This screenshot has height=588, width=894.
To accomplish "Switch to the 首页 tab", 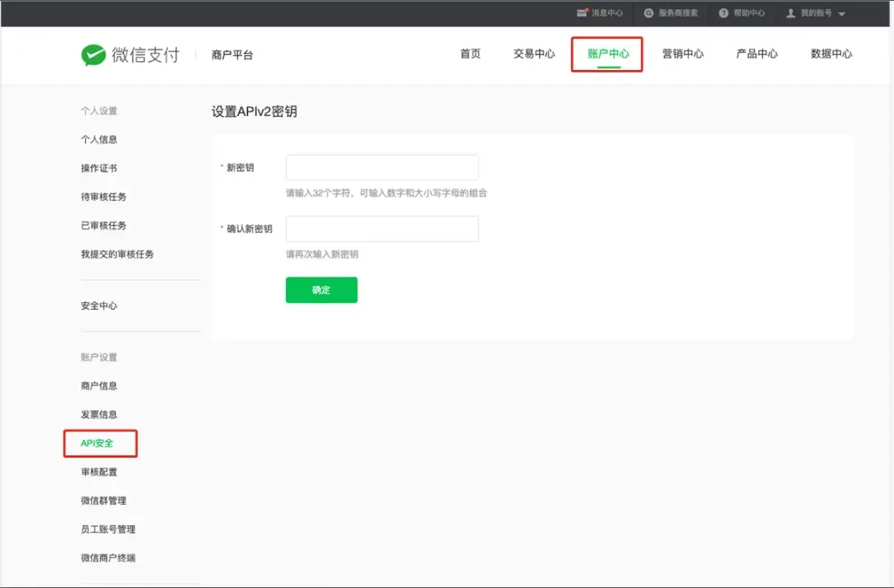I will [470, 54].
